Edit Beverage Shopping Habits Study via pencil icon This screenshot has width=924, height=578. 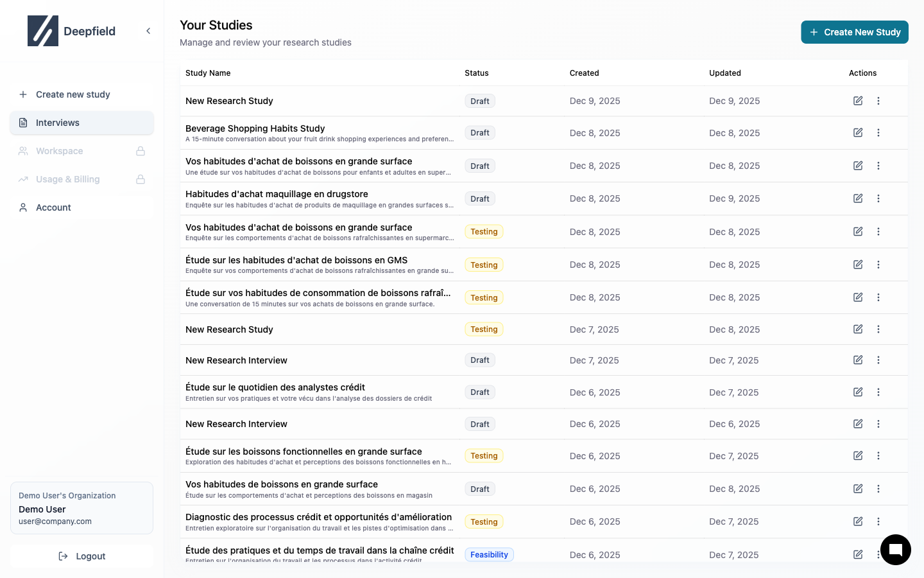click(x=858, y=132)
